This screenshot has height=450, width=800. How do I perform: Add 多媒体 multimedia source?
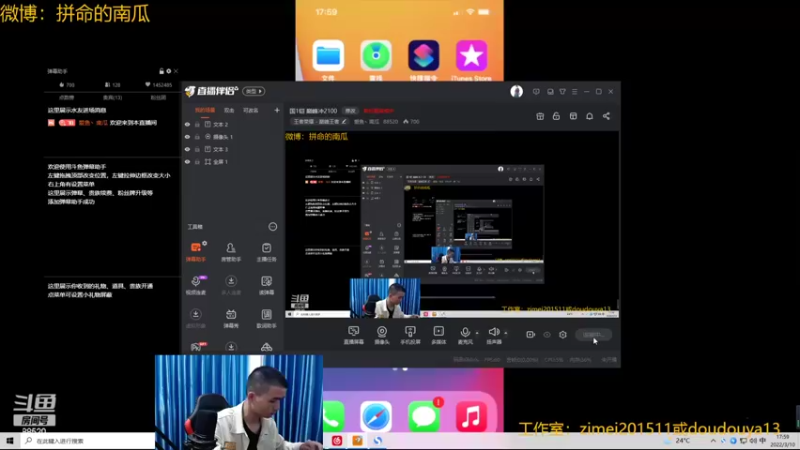[439, 335]
